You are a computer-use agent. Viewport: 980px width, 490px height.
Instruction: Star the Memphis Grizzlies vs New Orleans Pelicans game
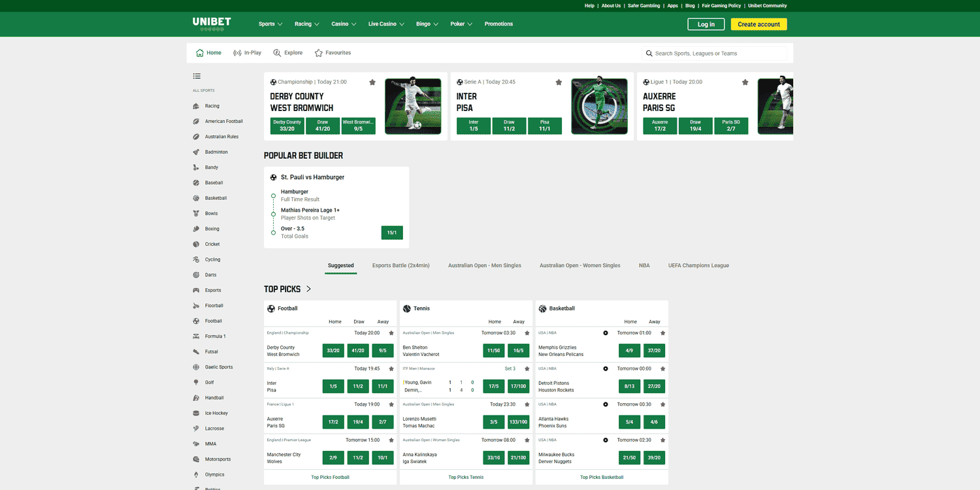(662, 333)
